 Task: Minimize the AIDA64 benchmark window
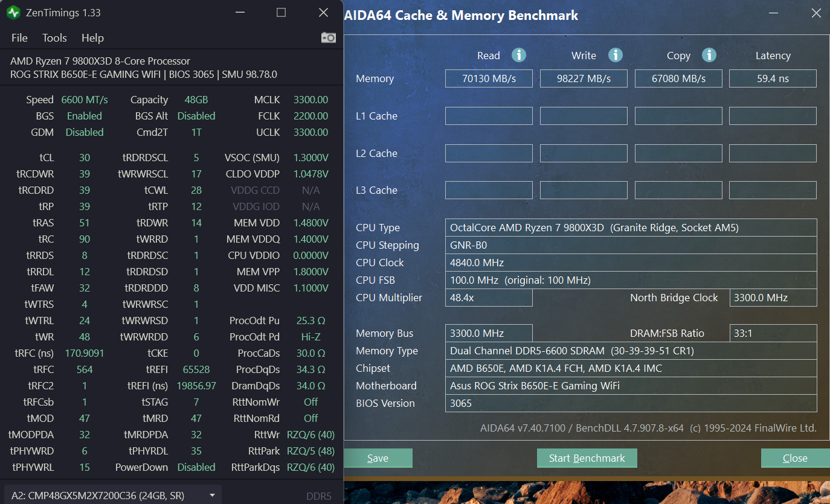coord(773,13)
